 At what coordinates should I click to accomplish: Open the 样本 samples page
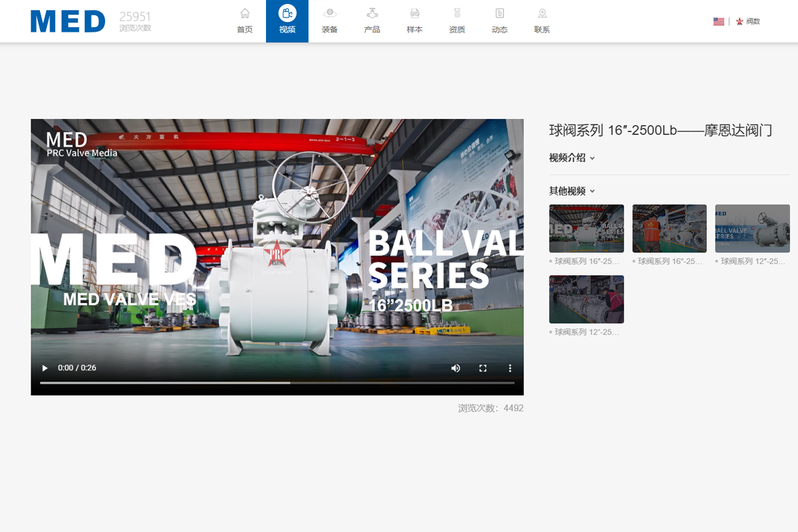[414, 14]
